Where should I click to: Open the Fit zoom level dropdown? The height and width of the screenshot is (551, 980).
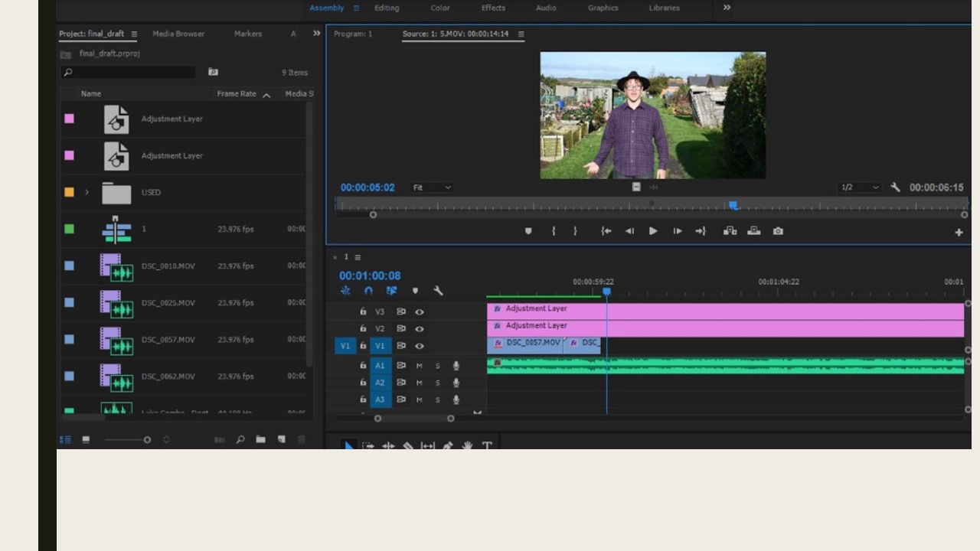[x=433, y=187]
